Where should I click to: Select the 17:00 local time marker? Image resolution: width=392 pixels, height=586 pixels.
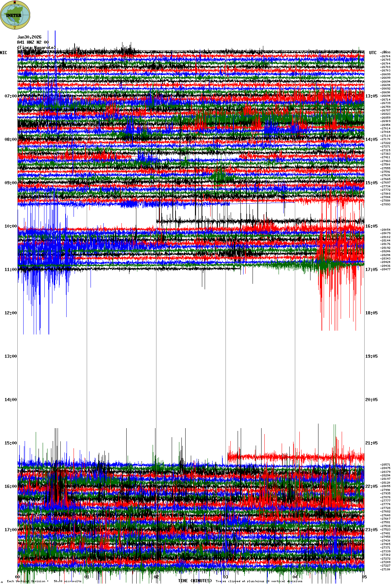10,530
